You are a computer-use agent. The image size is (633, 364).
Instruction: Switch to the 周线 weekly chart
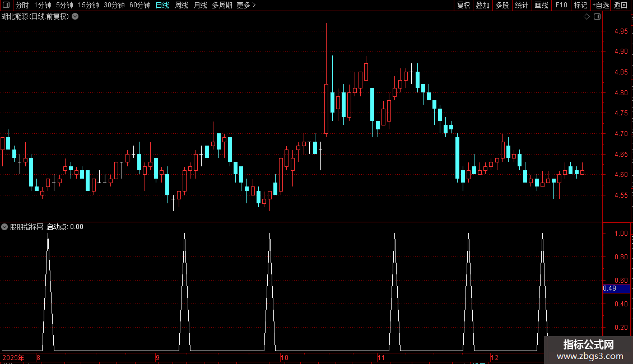(x=181, y=5)
